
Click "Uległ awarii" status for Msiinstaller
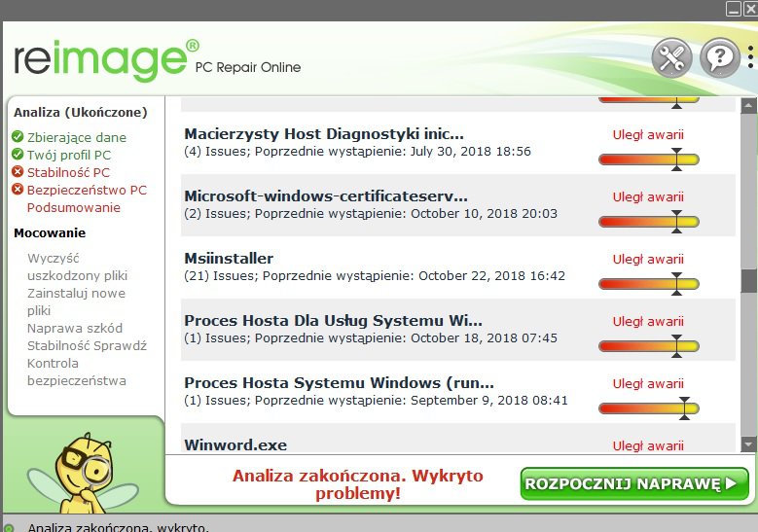(648, 259)
